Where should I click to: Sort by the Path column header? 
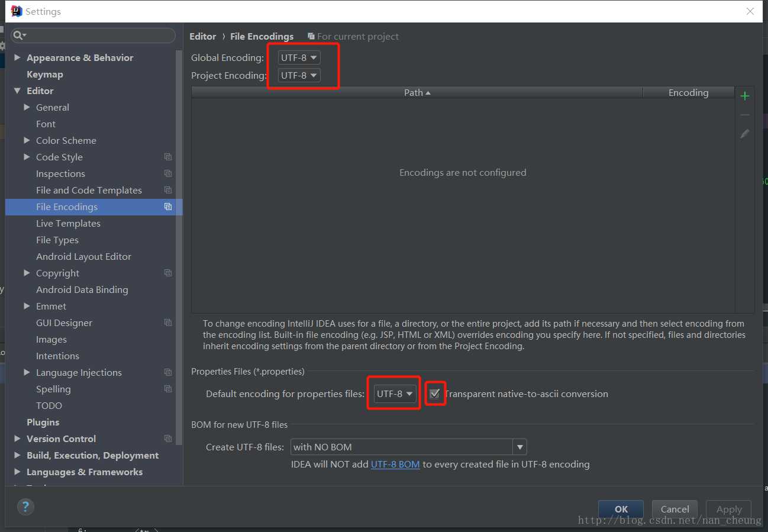click(x=417, y=92)
